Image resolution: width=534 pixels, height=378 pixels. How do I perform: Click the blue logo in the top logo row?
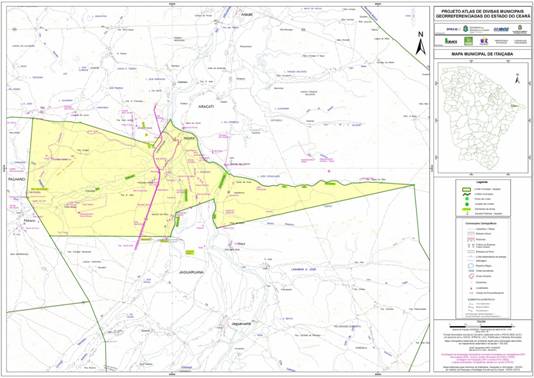[x=501, y=29]
